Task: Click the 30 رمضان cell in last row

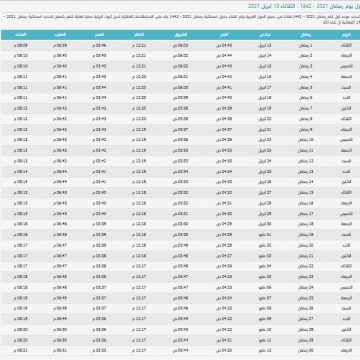Action: click(x=306, y=351)
